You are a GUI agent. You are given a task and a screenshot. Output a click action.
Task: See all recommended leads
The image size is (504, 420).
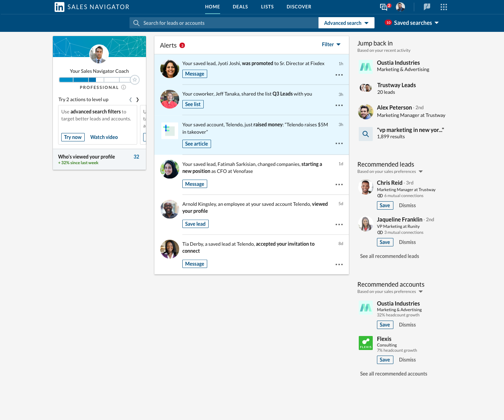[390, 256]
